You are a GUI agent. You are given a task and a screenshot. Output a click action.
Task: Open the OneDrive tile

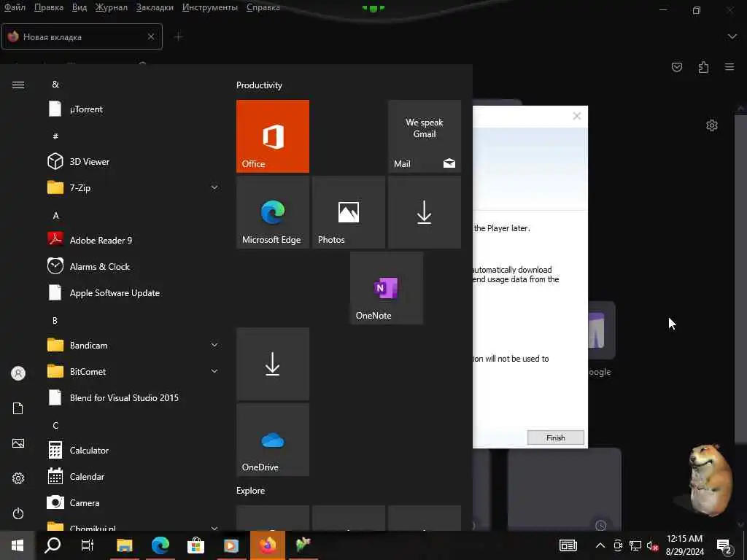point(273,440)
